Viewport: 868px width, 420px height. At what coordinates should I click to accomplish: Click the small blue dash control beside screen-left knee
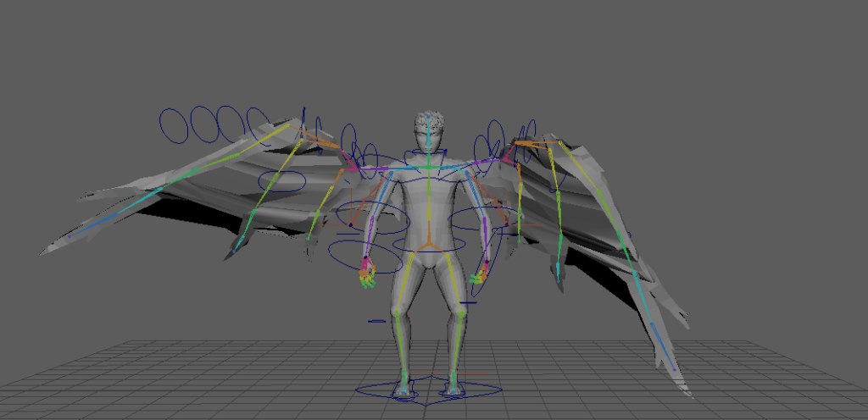[377, 321]
